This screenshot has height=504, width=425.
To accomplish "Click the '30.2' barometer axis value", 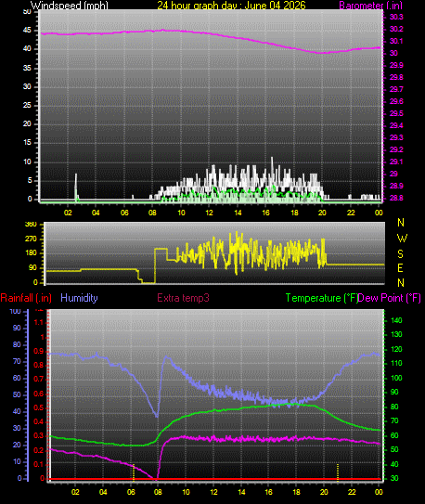I will pos(396,29).
